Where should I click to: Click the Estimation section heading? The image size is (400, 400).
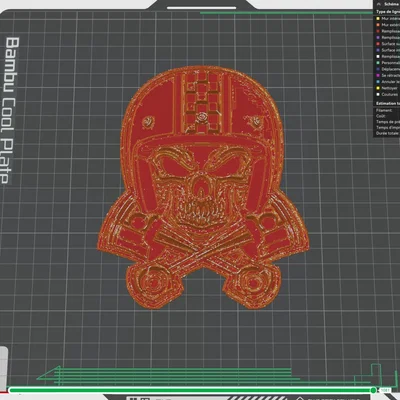388,104
